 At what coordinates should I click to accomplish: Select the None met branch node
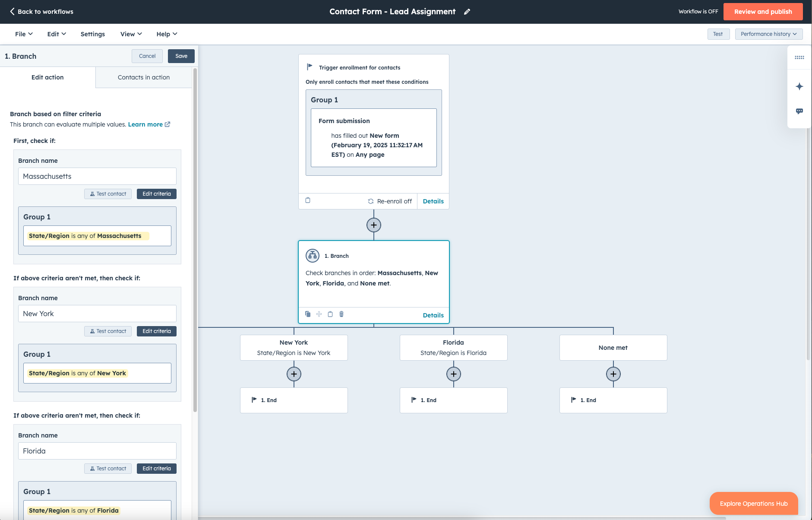613,348
